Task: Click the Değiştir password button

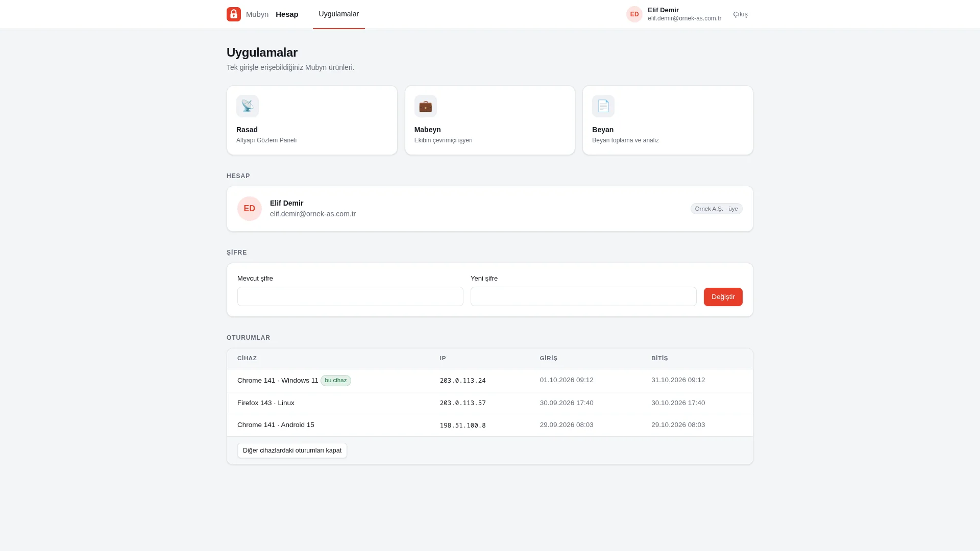Action: point(723,297)
